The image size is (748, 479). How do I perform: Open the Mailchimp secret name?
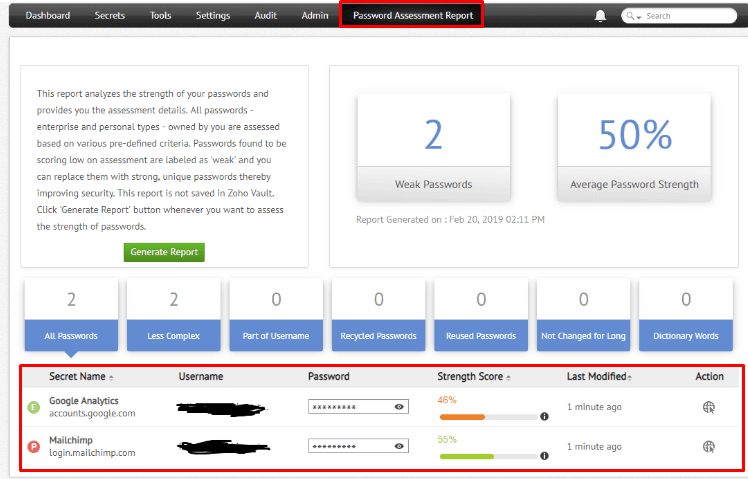pyautogui.click(x=71, y=440)
